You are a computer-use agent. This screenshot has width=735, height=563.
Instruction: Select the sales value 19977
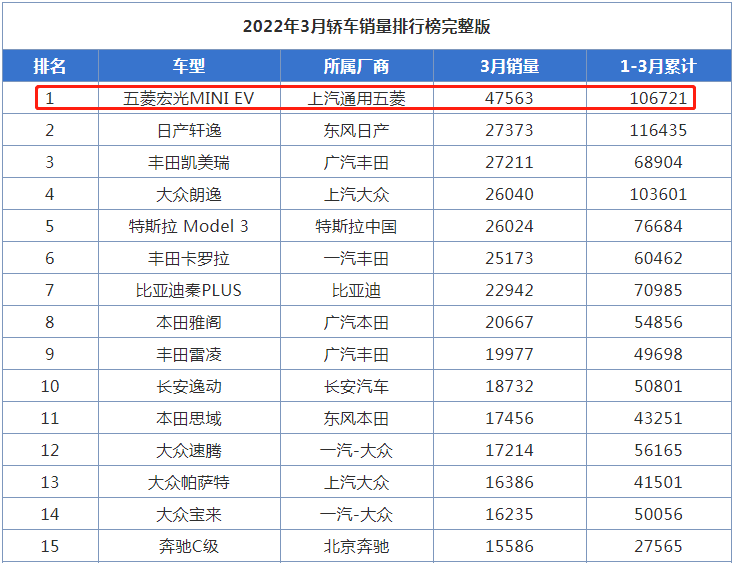[x=510, y=354]
